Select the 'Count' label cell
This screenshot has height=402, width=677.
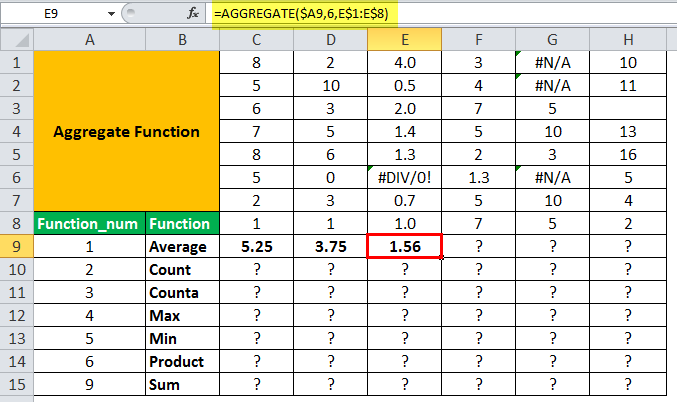182,269
